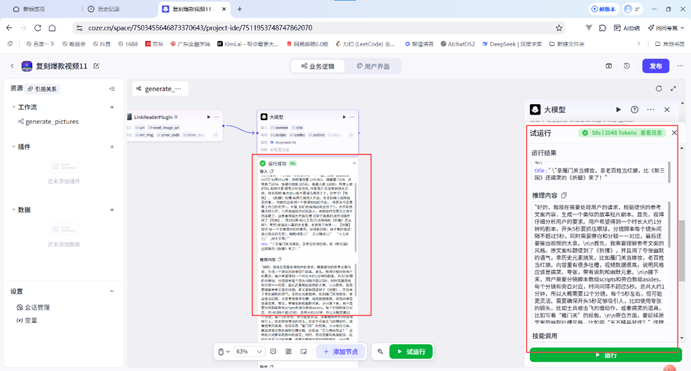
Task: Open the mouse interaction mode dropdown
Action: (224, 352)
